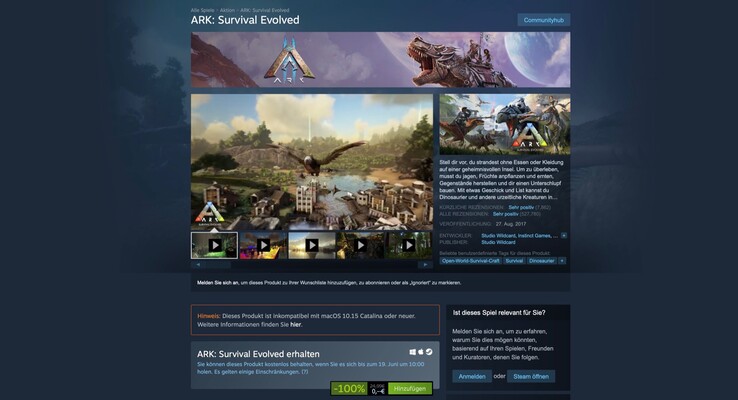Screen dimensions: 738x400
Task: Go to Aktion in breadcrumb
Action: pyautogui.click(x=227, y=10)
